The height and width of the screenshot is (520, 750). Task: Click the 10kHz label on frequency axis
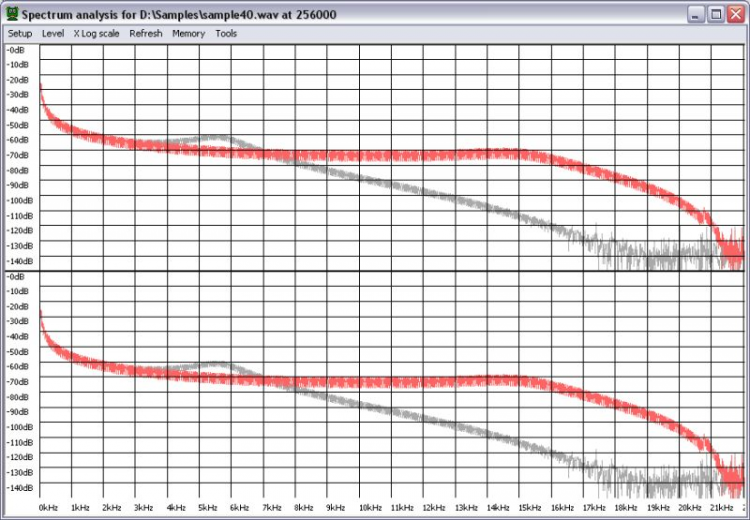tap(369, 508)
